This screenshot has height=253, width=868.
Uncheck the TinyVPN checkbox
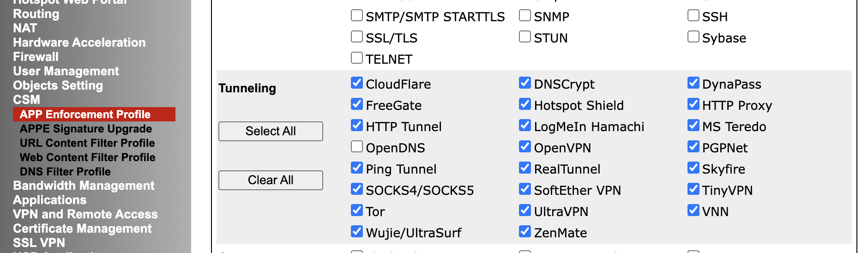point(693,189)
